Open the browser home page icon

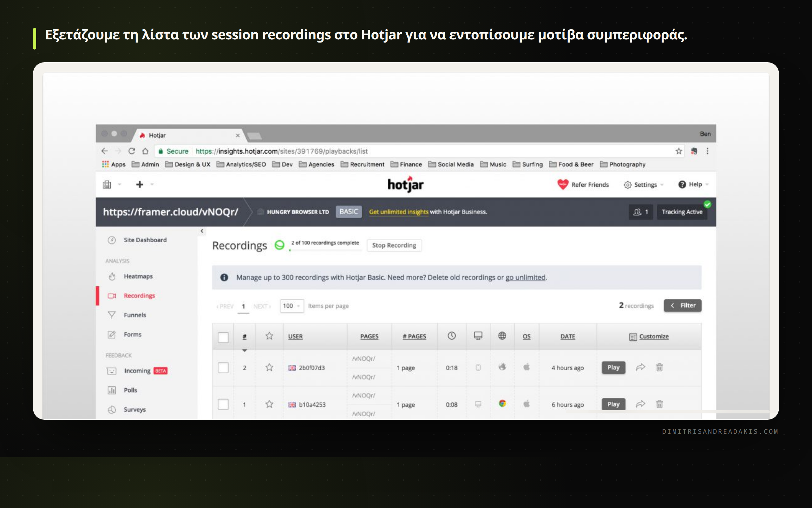click(x=145, y=151)
